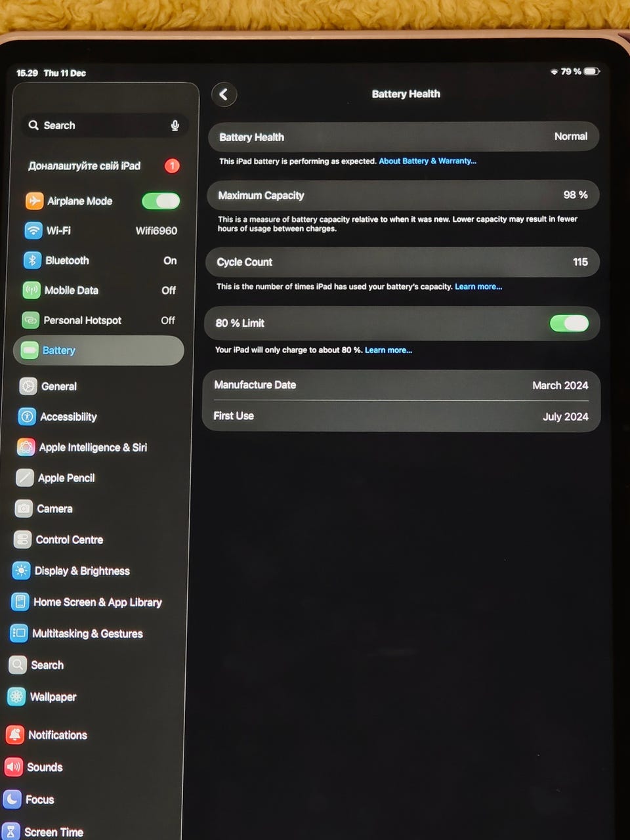Tap the Bluetooth icon
Viewport: 630px width, 840px height.
33,260
